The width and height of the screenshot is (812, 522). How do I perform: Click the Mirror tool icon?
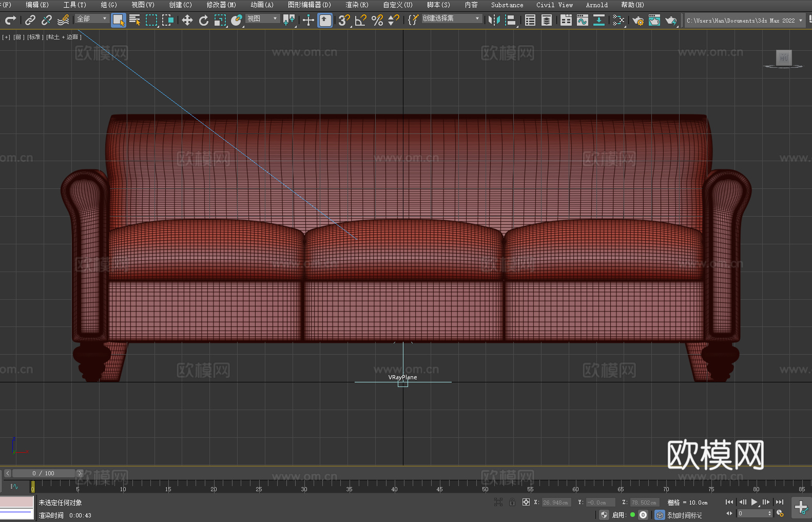[494, 20]
